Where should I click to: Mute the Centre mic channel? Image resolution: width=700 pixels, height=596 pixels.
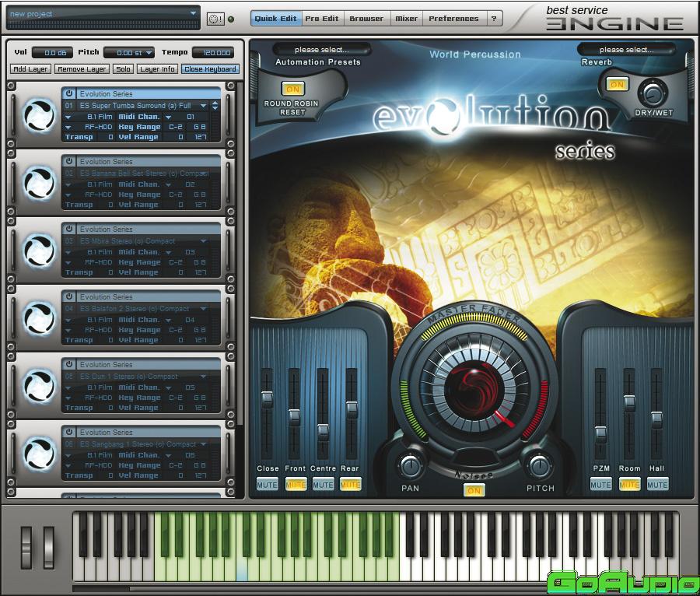click(x=324, y=485)
